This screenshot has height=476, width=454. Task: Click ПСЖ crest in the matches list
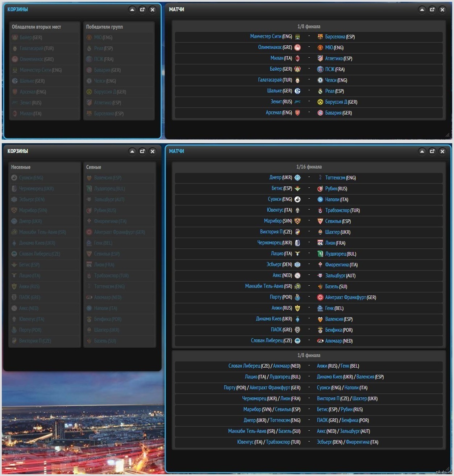pyautogui.click(x=320, y=69)
